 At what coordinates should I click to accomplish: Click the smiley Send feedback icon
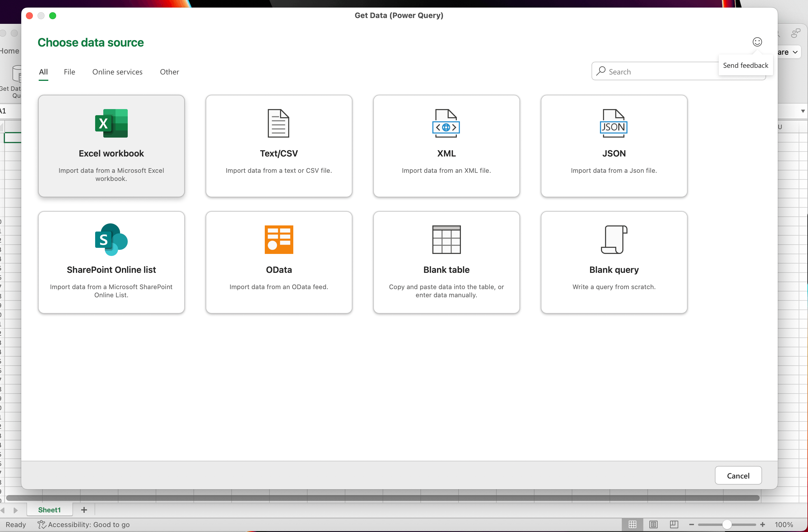point(757,42)
